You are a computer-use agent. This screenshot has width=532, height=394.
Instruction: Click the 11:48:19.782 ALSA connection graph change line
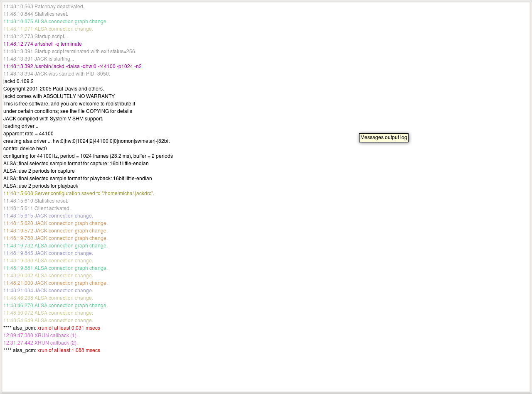(55, 246)
